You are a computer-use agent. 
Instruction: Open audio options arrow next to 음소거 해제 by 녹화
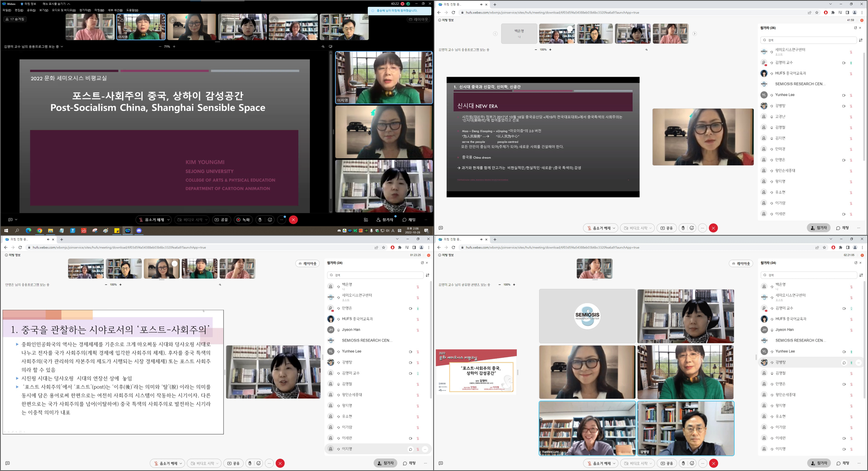point(168,220)
